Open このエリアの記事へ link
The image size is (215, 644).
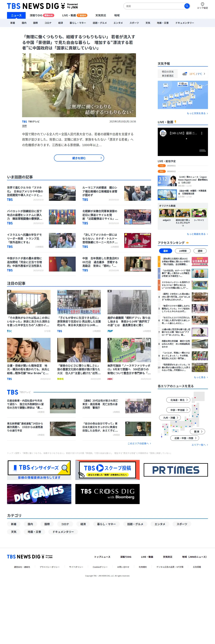(139, 444)
